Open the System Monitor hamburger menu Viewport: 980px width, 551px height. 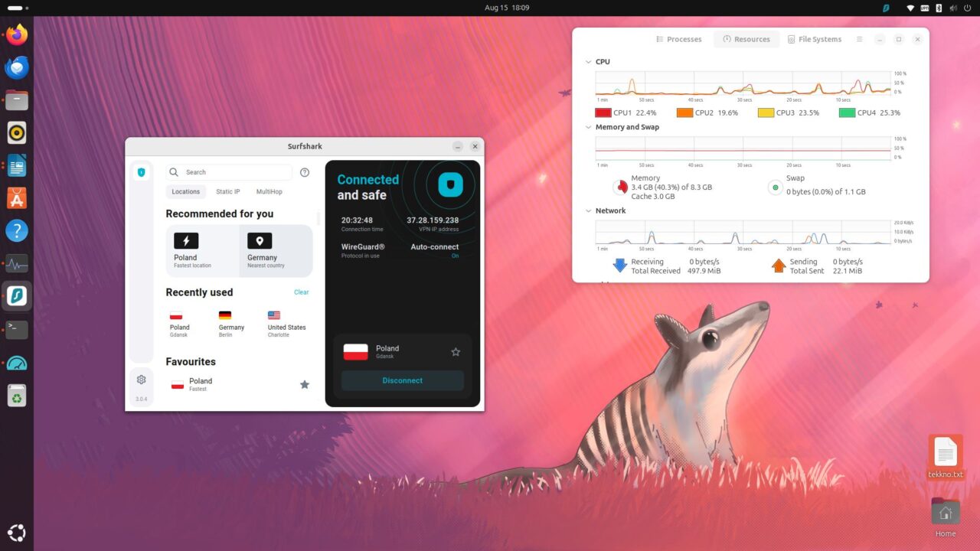[x=860, y=39]
